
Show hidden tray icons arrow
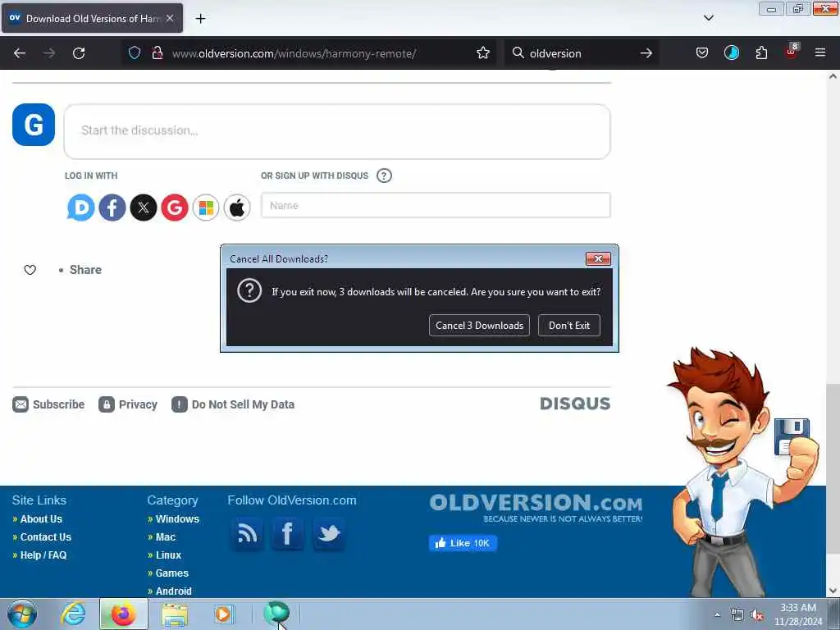[x=717, y=614]
